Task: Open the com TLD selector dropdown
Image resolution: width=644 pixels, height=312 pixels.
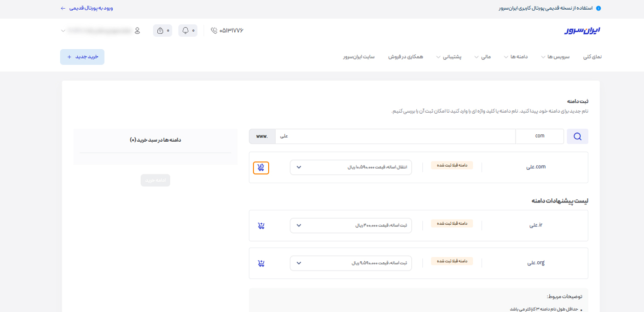Action: pos(540,136)
